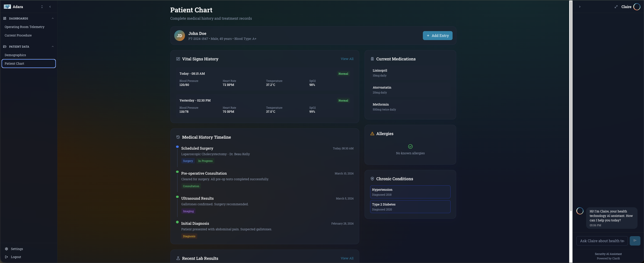Collapse the Claire chat panel chevron
The height and width of the screenshot is (263, 644).
pyautogui.click(x=580, y=7)
